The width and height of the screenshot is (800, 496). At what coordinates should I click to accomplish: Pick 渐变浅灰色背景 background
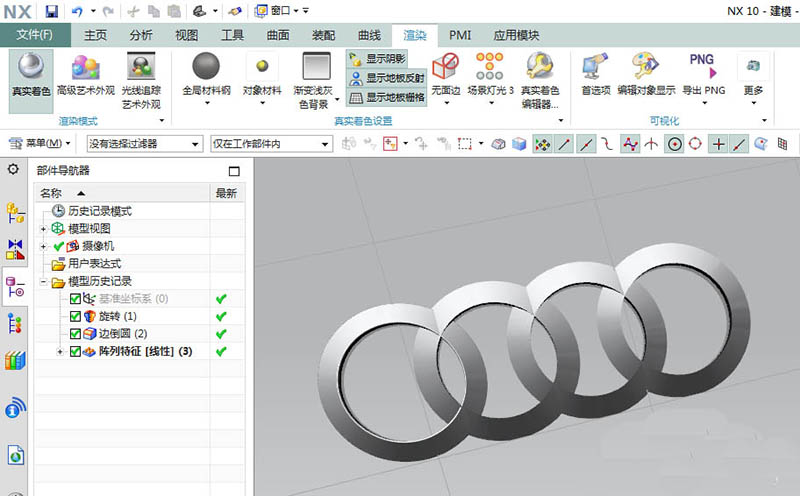316,81
